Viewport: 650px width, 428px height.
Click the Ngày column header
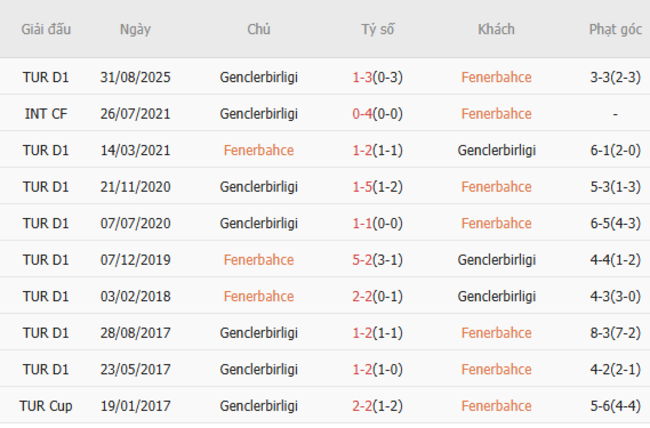(x=135, y=29)
